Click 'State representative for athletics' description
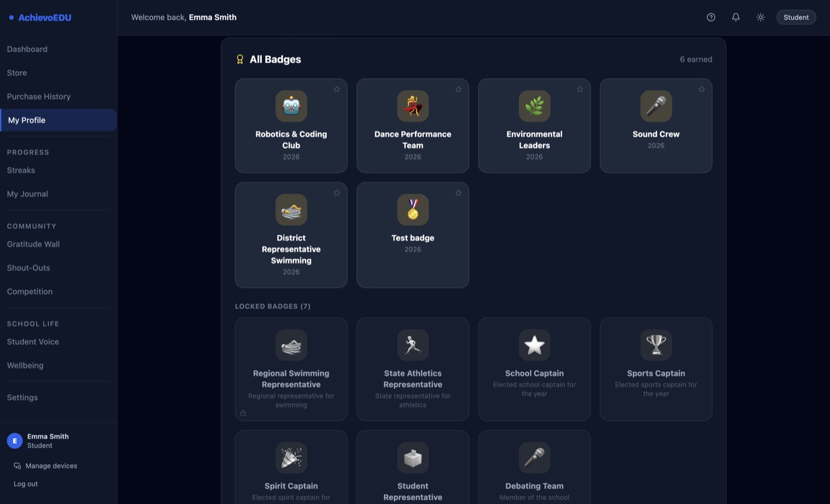Viewport: 830px width, 504px height. click(x=413, y=400)
